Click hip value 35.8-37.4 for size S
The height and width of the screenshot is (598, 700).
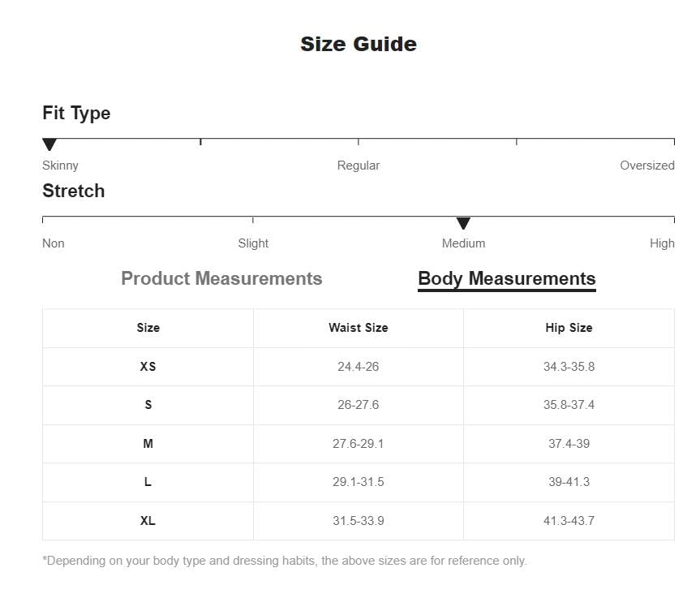(569, 405)
